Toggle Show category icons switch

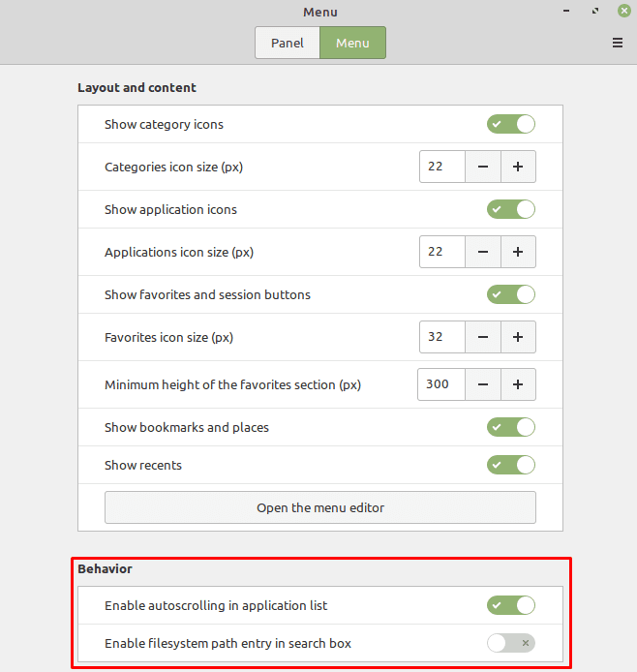pos(511,124)
